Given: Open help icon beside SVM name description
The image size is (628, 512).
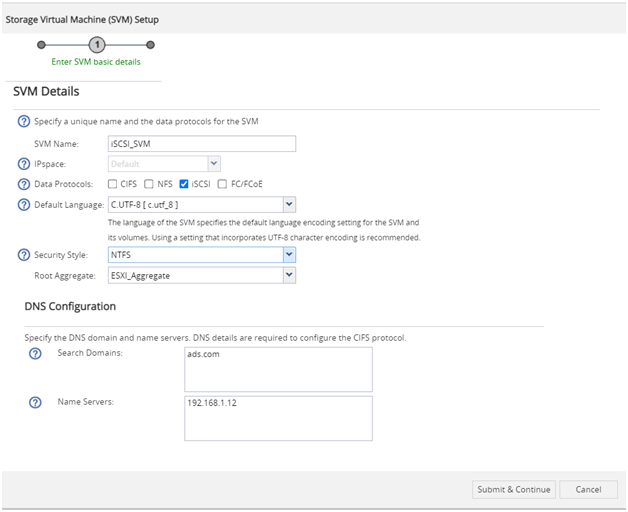Looking at the screenshot, I should [x=24, y=121].
